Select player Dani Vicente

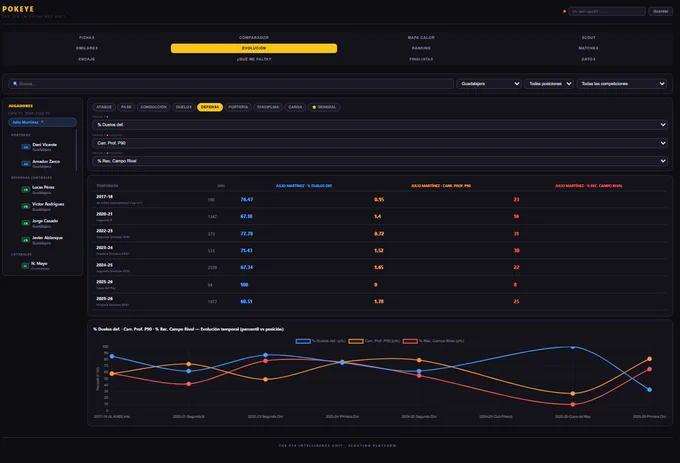pyautogui.click(x=44, y=147)
